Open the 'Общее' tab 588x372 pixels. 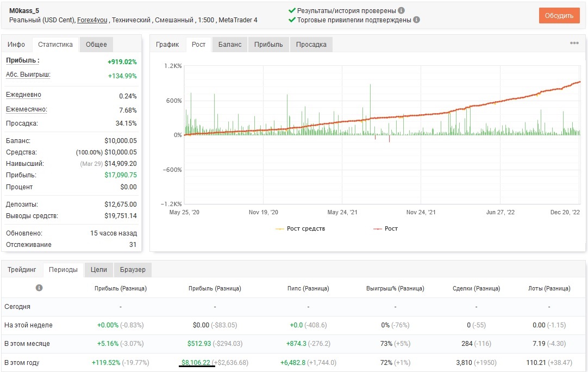tap(96, 44)
